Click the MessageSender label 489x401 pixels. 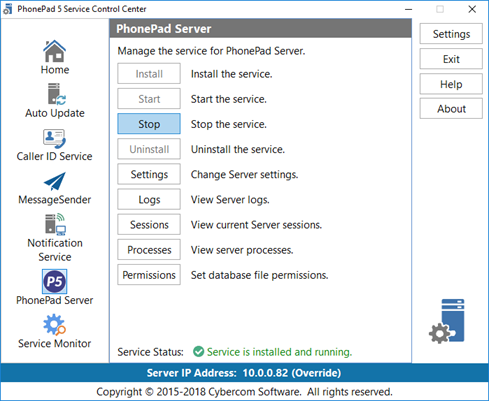pyautogui.click(x=54, y=199)
